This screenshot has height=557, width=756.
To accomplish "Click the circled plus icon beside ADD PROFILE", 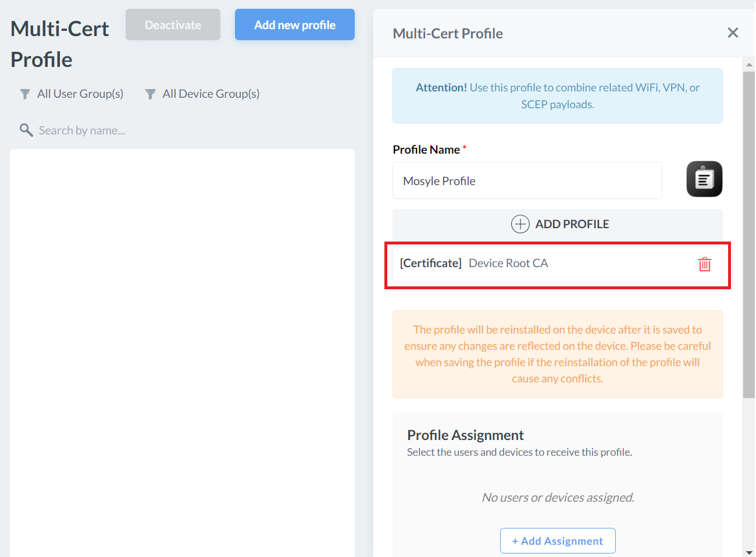I will click(x=520, y=224).
